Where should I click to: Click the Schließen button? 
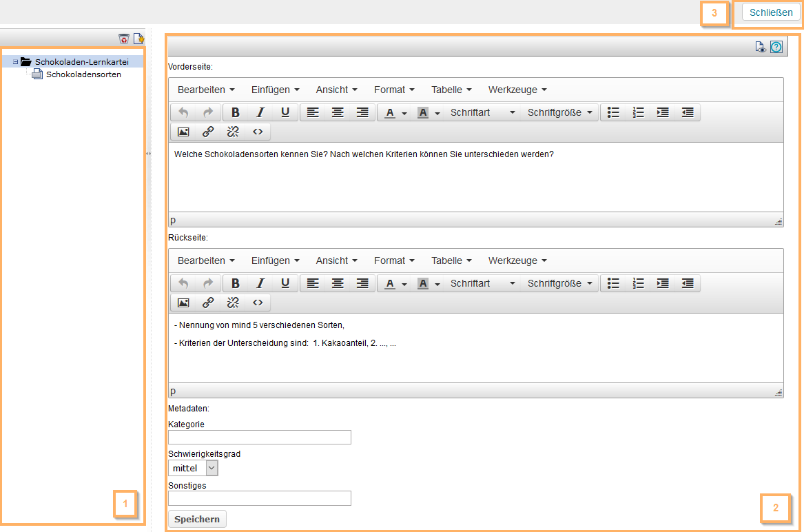click(766, 12)
